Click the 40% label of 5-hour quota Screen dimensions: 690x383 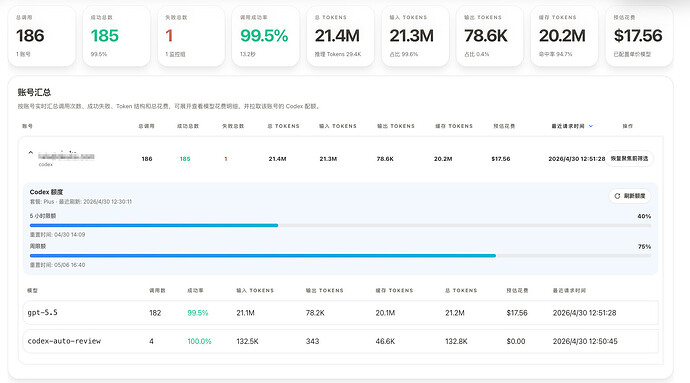point(644,216)
